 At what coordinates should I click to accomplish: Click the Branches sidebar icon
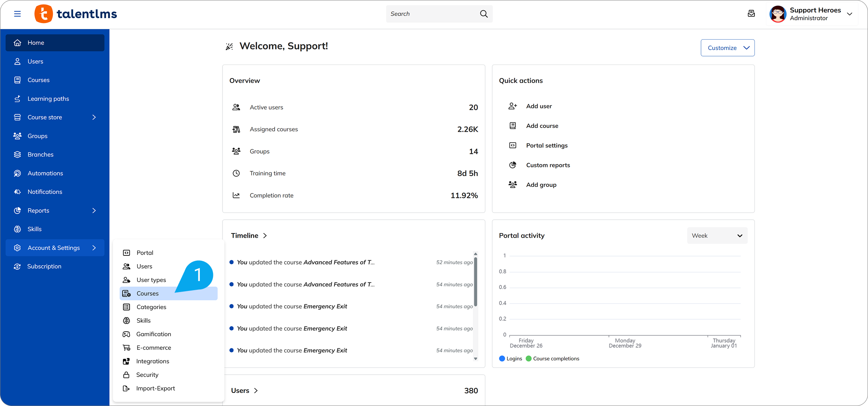(x=17, y=155)
